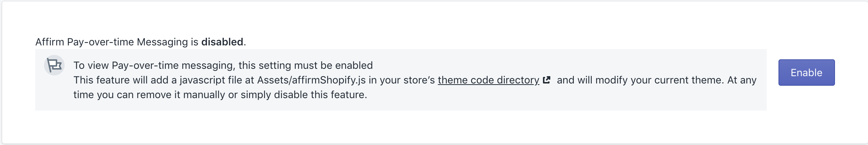This screenshot has width=868, height=145.
Task: Open the theme code directory link
Action: point(488,80)
